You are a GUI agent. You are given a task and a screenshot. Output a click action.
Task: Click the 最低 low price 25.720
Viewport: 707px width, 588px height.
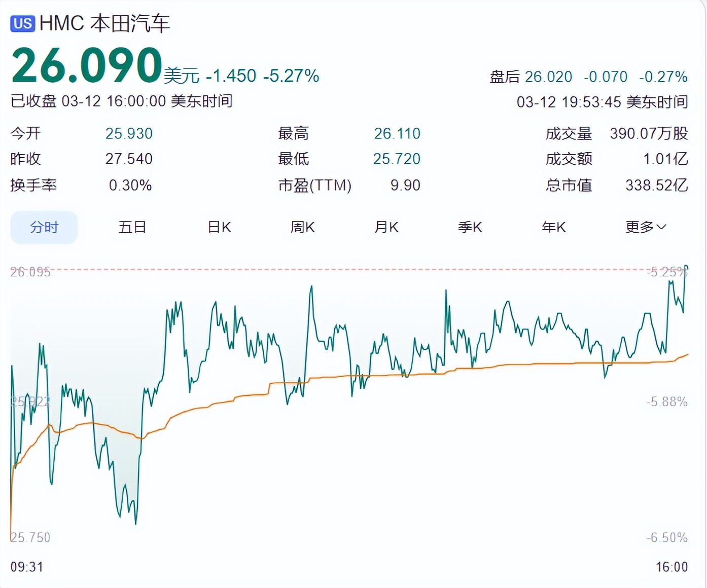397,159
